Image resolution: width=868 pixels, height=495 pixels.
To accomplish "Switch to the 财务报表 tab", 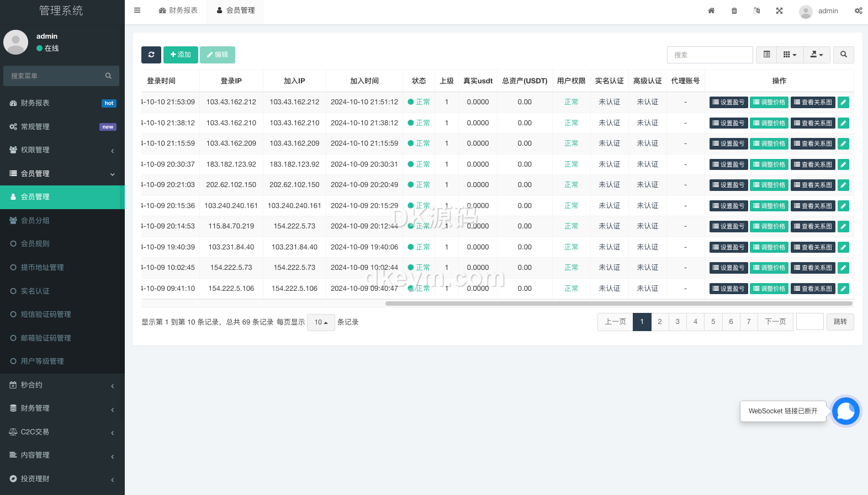I will 178,10.
